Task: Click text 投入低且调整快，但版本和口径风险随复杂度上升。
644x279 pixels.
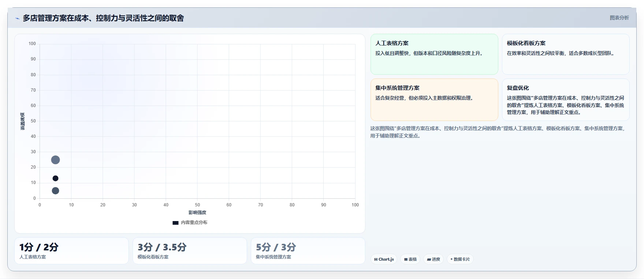Action: tap(430, 53)
